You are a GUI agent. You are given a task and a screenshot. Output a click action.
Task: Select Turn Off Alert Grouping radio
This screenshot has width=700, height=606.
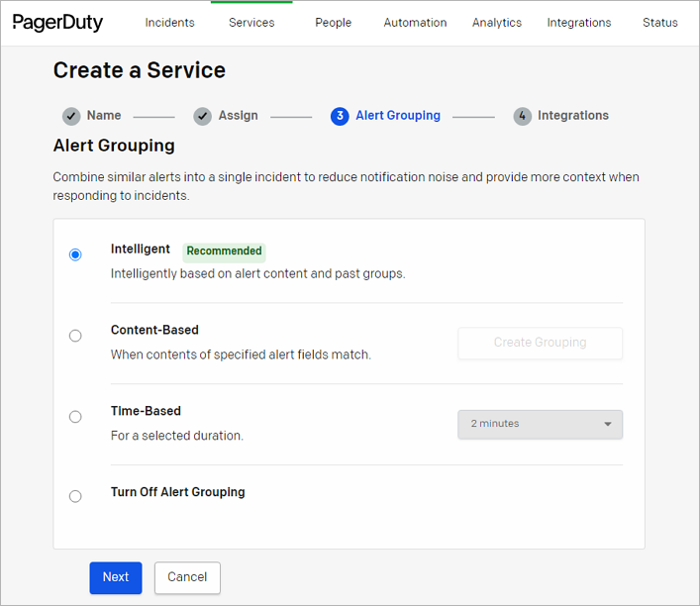75,496
